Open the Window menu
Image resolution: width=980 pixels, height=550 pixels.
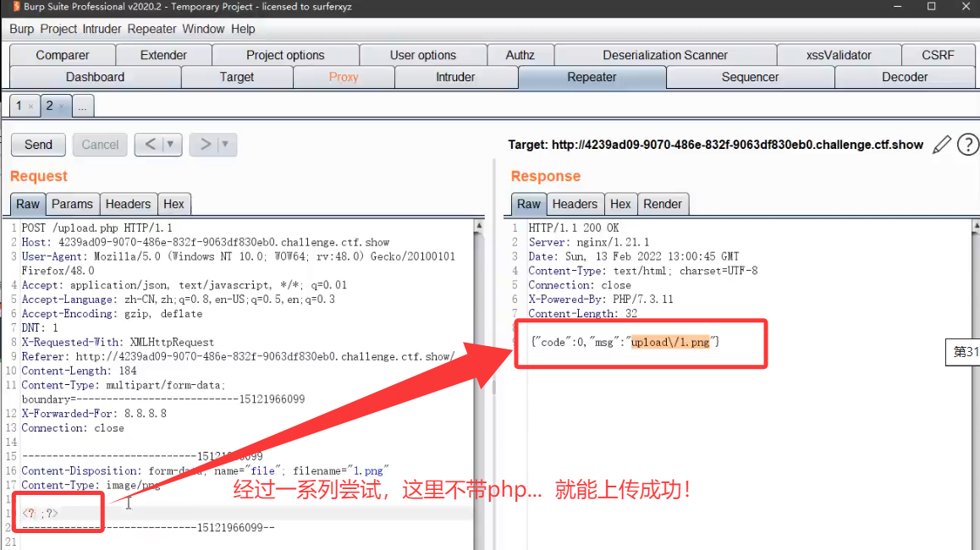pyautogui.click(x=203, y=29)
